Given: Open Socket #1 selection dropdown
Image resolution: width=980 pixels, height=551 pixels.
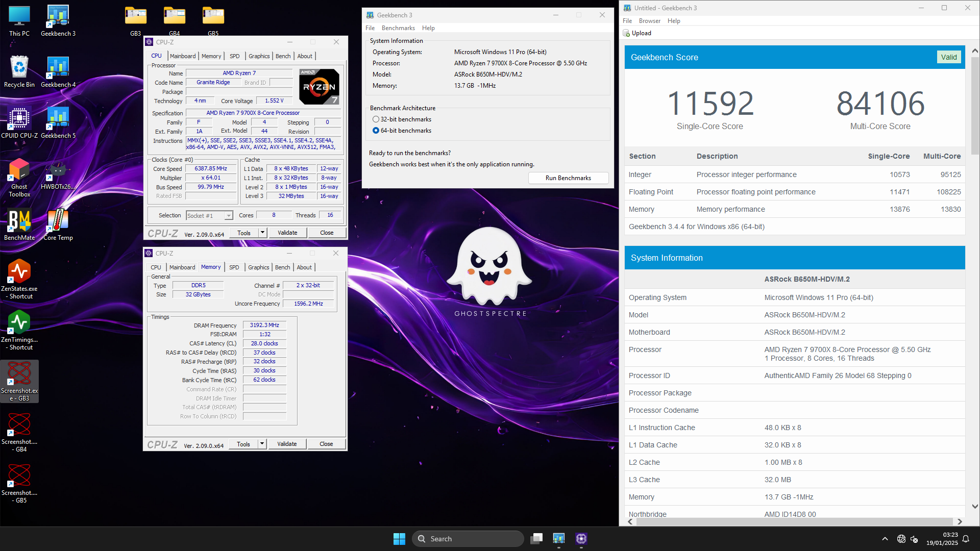Looking at the screenshot, I should 210,216.
